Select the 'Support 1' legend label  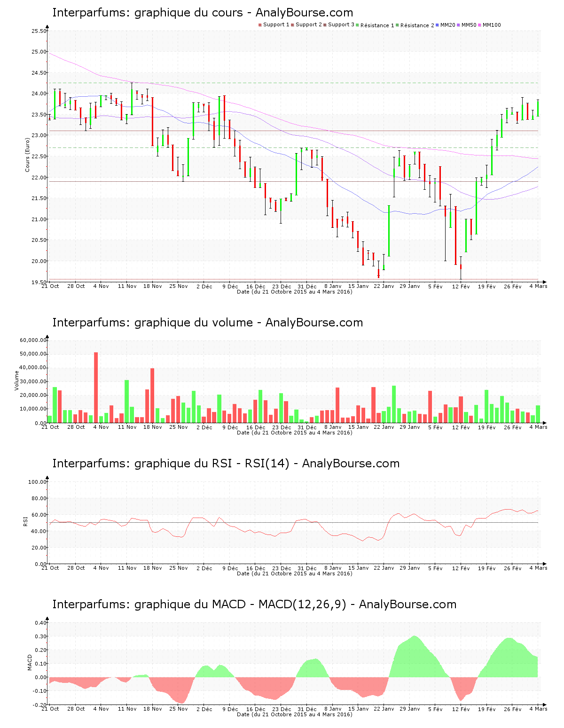click(276, 25)
